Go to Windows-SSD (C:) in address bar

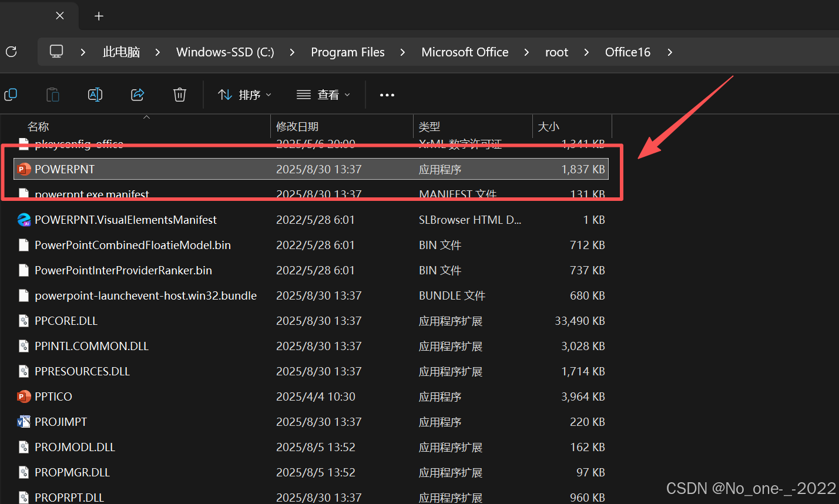(x=225, y=52)
